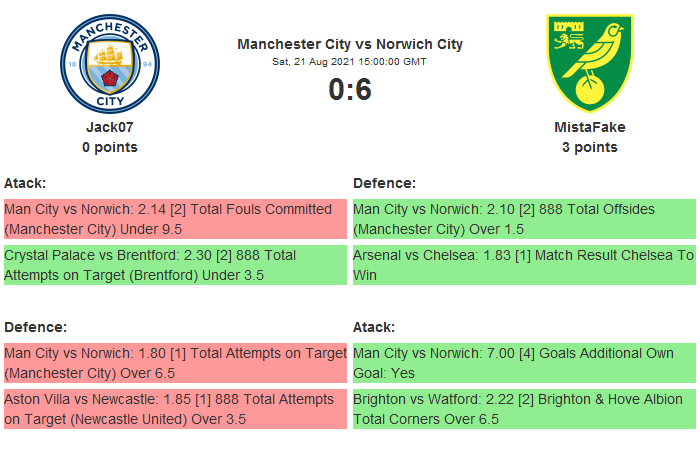
Task: Click the right-side Atack section heading
Action: click(374, 327)
